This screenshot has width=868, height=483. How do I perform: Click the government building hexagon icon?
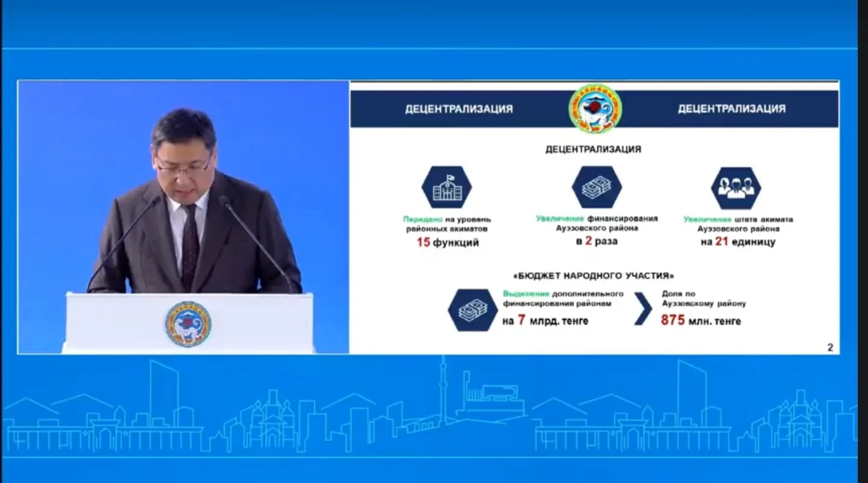pos(447,187)
